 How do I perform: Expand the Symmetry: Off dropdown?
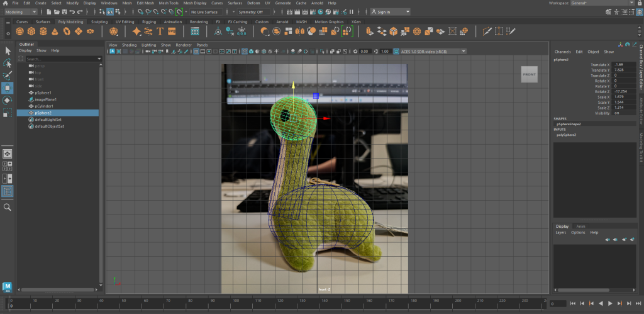pos(252,12)
